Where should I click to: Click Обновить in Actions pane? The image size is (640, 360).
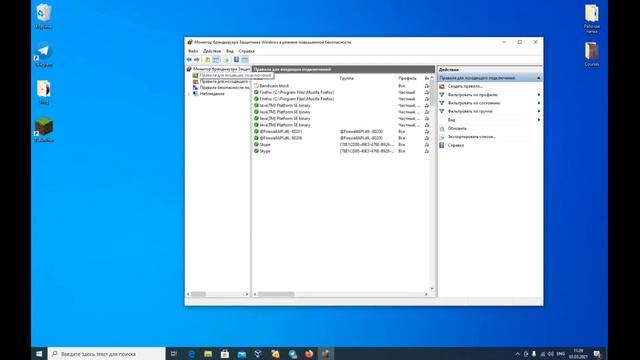coord(457,128)
